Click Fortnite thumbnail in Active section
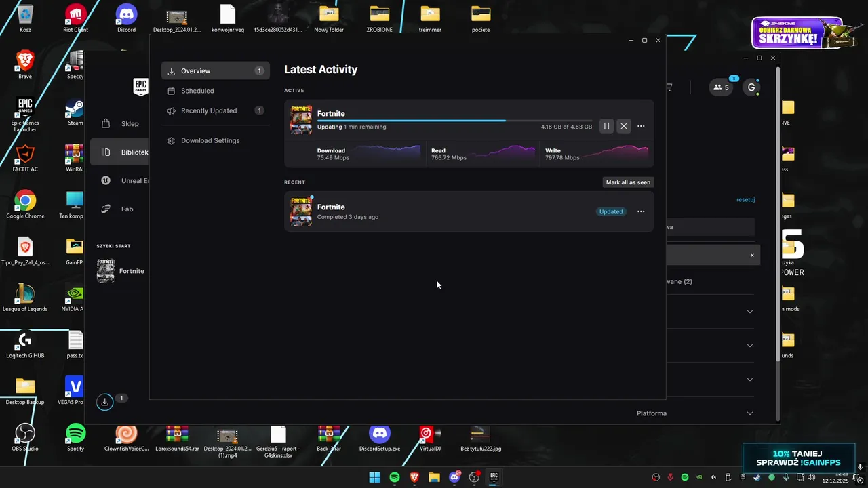 301,120
